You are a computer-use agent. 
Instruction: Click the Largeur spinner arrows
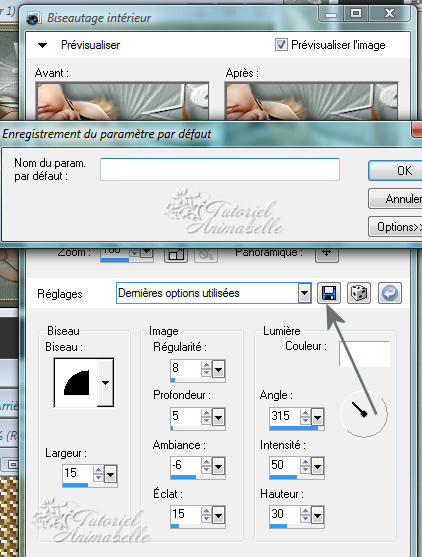click(98, 474)
